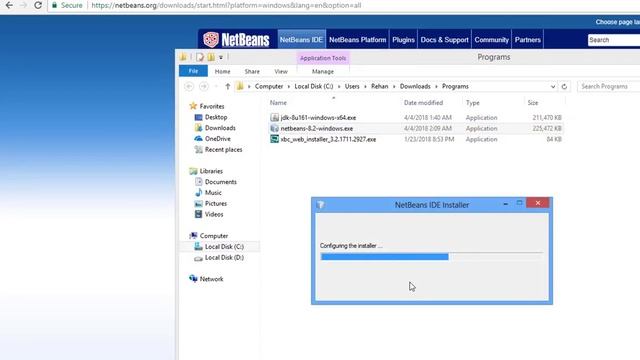Sort by the Type column header
The width and height of the screenshot is (640, 360).
(473, 103)
